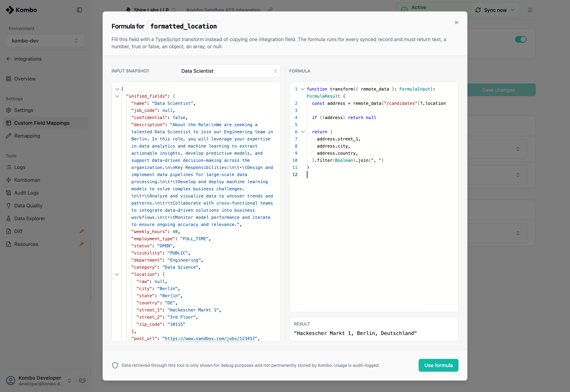Toggle the green switch behind the dialog
The height and width of the screenshot is (392, 570).
pos(520,39)
